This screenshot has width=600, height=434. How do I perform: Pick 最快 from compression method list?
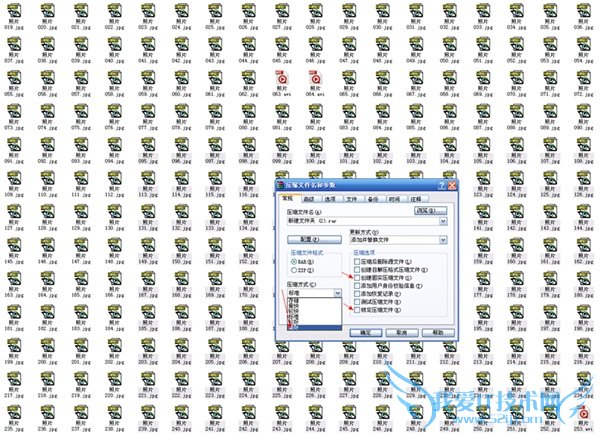pos(314,306)
